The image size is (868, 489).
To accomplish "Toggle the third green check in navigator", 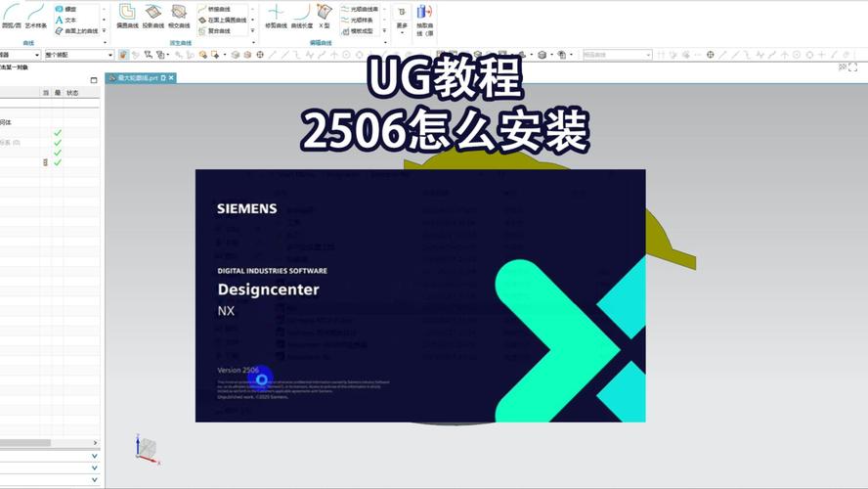I will [58, 153].
